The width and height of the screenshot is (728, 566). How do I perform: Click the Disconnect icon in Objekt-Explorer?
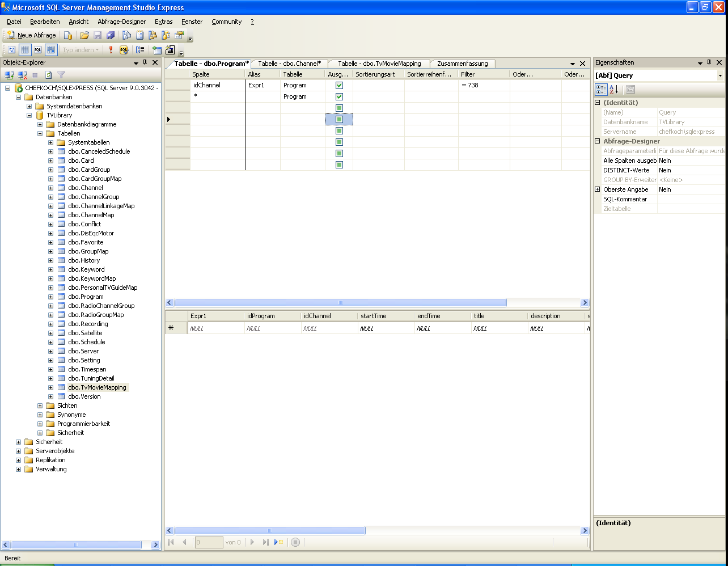(22, 75)
